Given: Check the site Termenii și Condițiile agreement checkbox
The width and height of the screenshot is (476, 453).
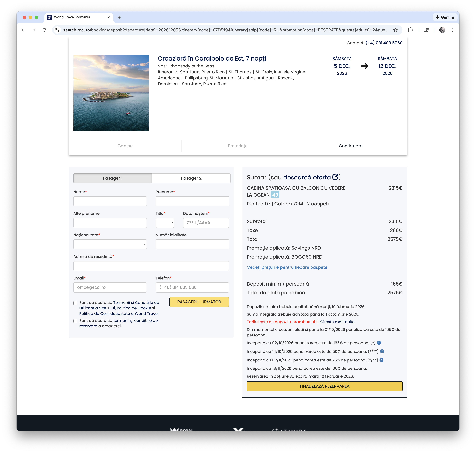Looking at the screenshot, I should (x=75, y=303).
